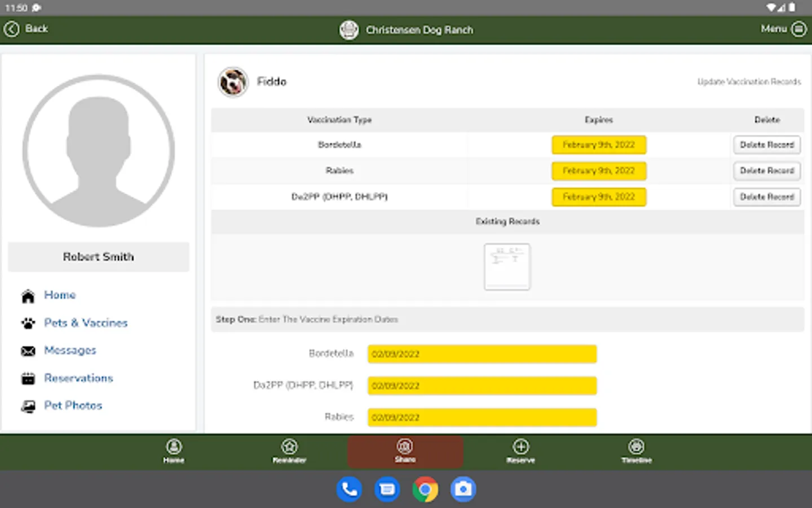
Task: Open Pet Photos sidebar link
Action: coord(73,405)
